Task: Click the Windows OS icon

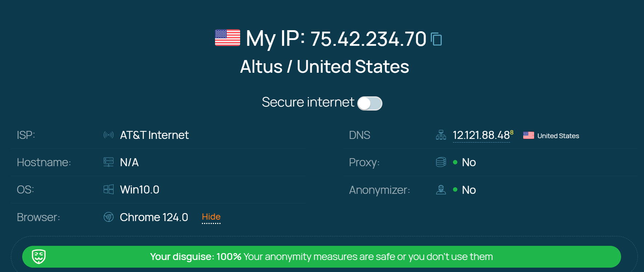Action: 108,189
